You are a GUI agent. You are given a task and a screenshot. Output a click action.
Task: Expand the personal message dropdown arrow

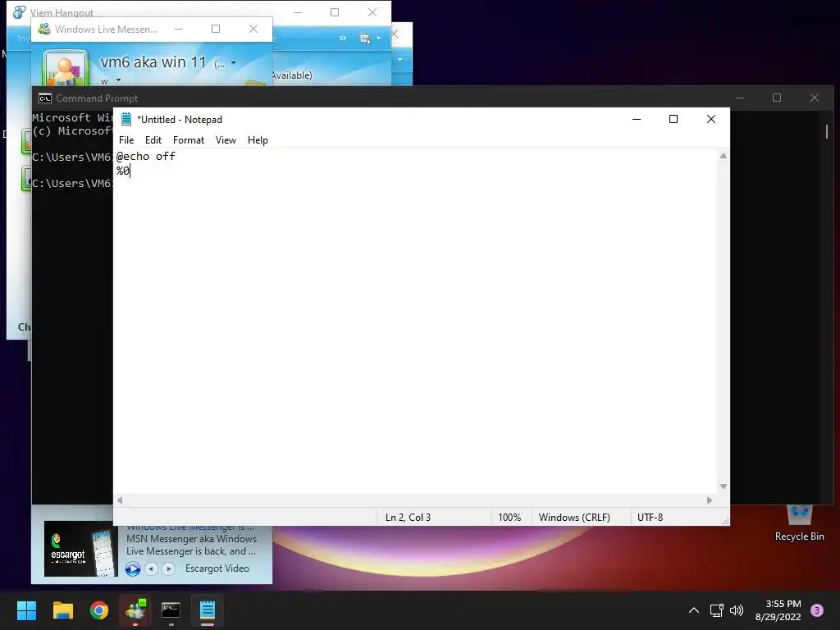[x=118, y=81]
